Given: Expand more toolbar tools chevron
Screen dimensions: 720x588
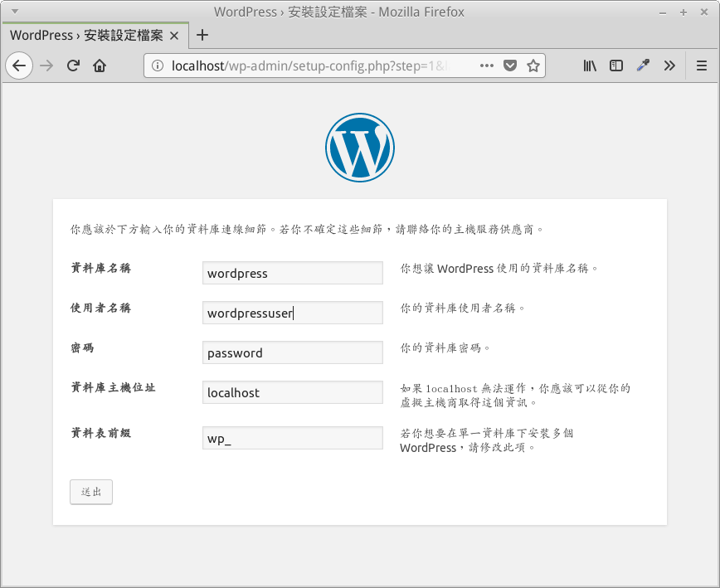Looking at the screenshot, I should [x=669, y=66].
